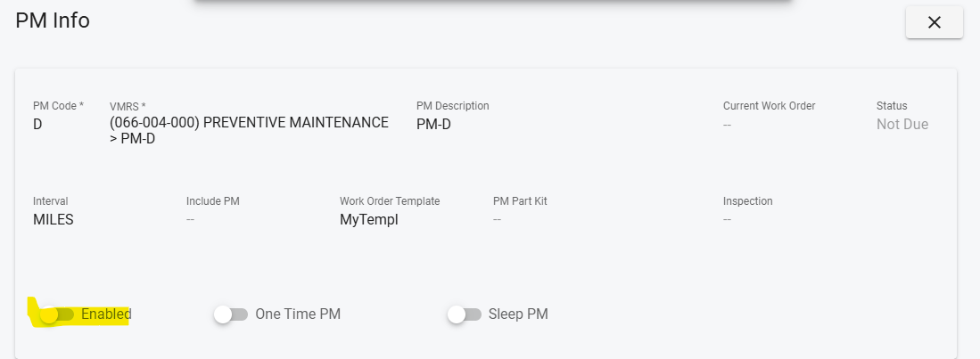
Task: Click the Not Due status value
Action: (x=902, y=124)
